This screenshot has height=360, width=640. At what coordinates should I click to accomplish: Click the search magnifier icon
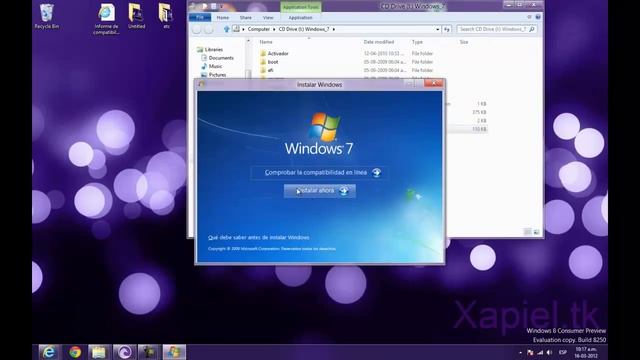pyautogui.click(x=532, y=29)
